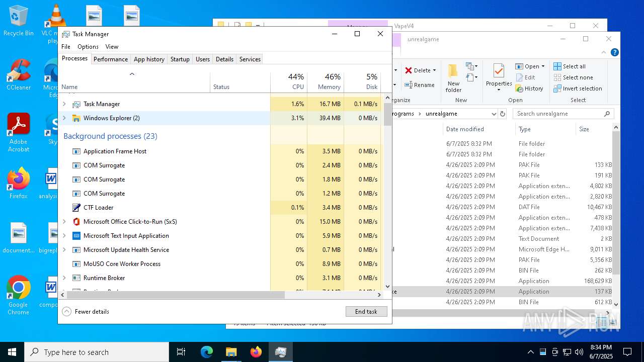
Task: Click Select all in Explorer ribbon
Action: (x=570, y=66)
